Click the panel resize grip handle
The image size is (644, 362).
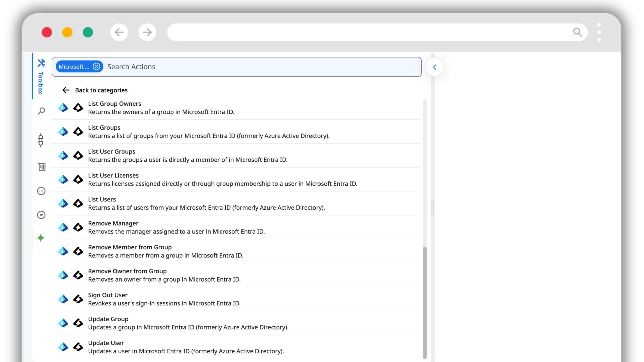click(x=433, y=208)
